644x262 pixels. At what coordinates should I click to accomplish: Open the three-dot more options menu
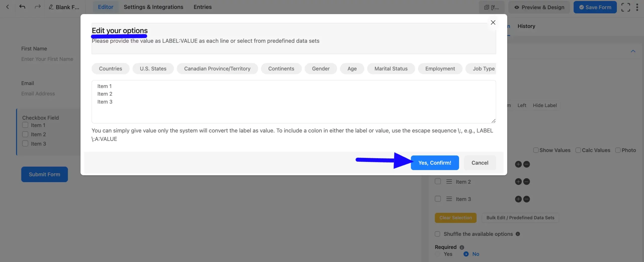coord(637,7)
